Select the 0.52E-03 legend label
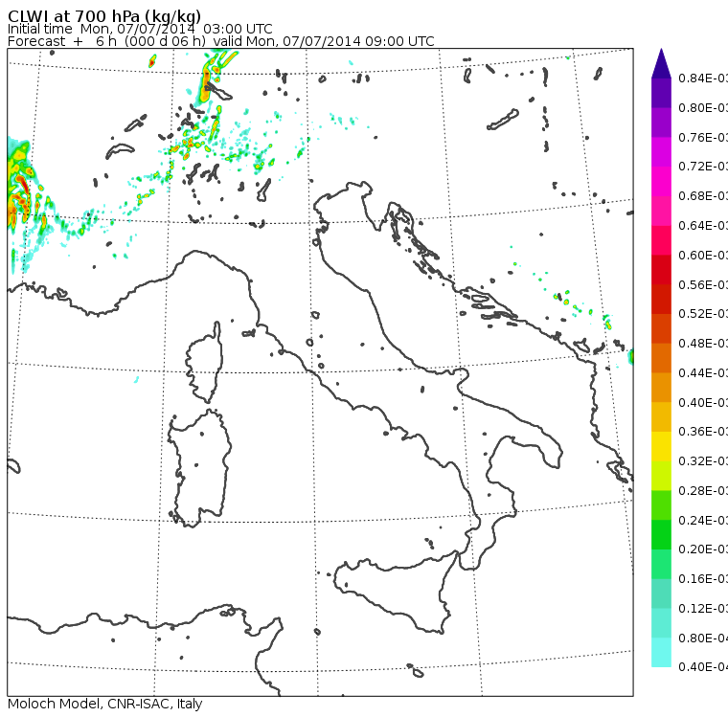The width and height of the screenshot is (728, 717). tap(703, 314)
